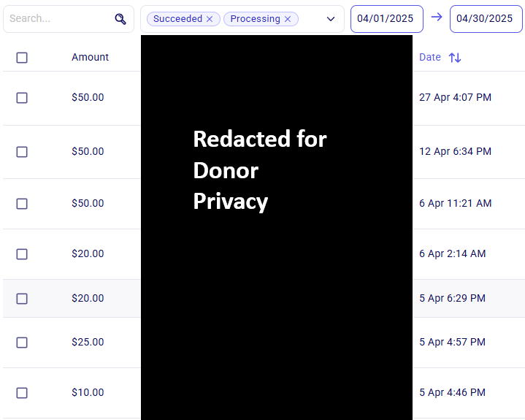Expand the status filter dropdown chevron

[331, 19]
